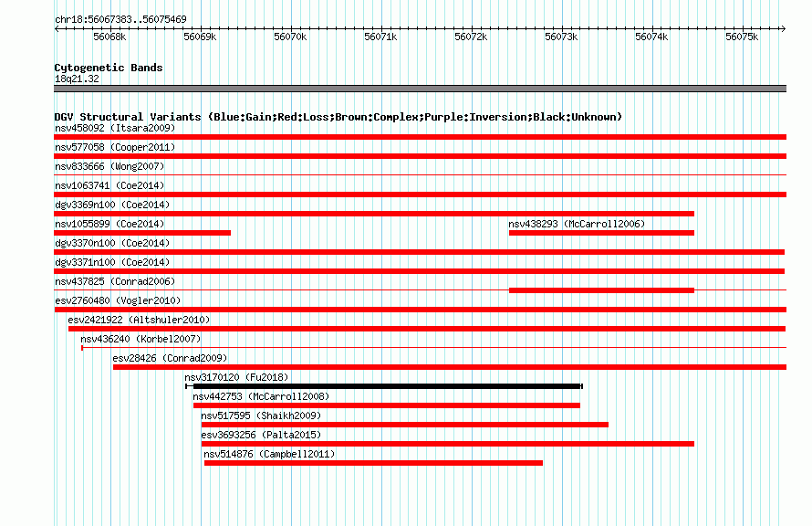Select the 18q21.32 band label

77,79
